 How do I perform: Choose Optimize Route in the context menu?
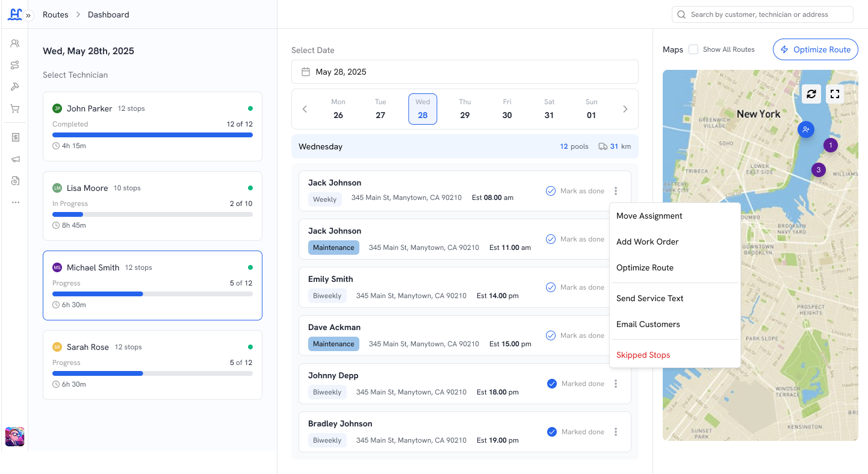(x=675, y=268)
